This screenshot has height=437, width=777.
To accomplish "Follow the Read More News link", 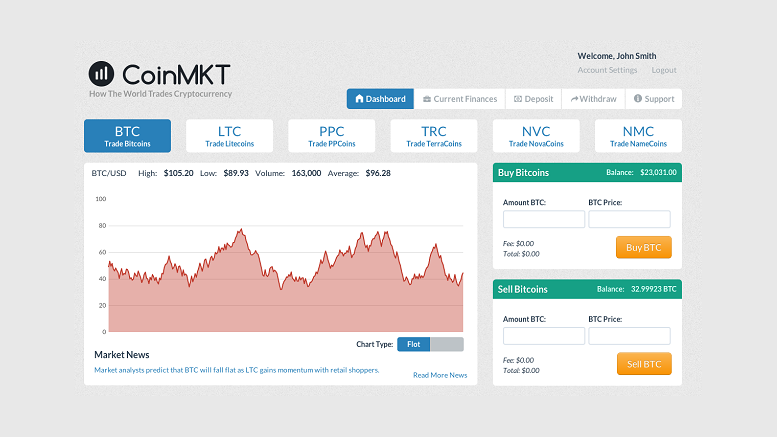I will point(439,375).
